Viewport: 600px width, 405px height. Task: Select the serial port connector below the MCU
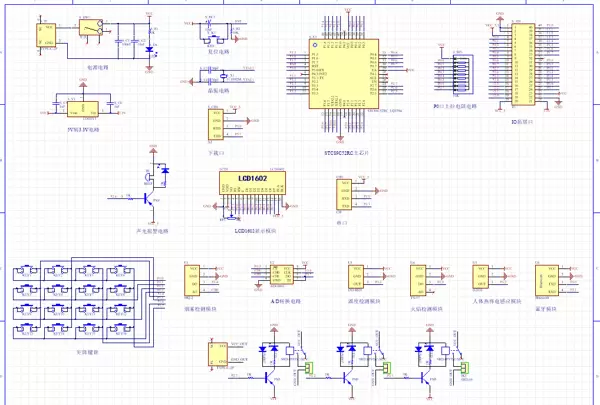coord(342,192)
